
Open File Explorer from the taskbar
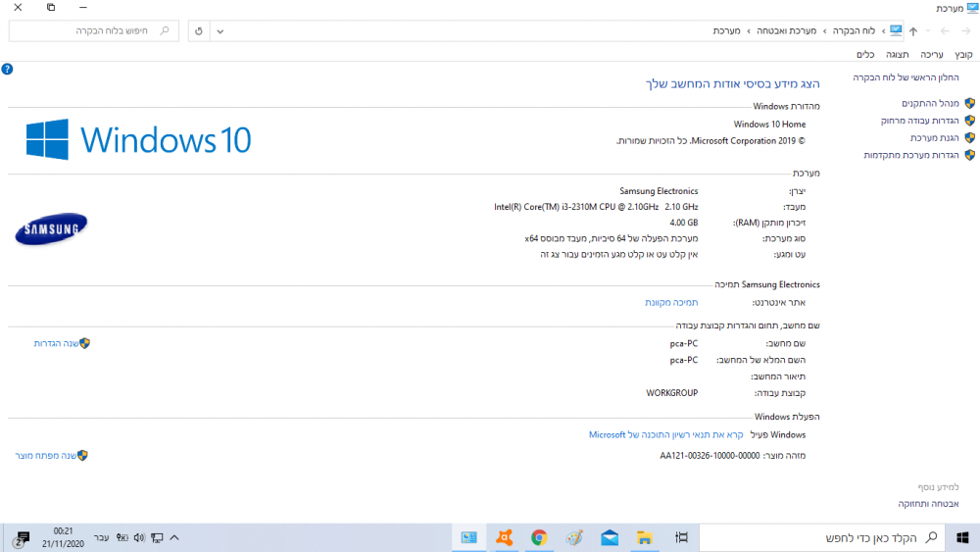click(x=645, y=537)
